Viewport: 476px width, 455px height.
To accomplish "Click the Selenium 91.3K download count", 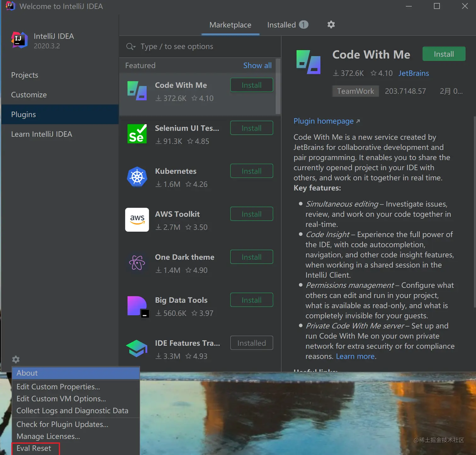I will click(x=169, y=141).
